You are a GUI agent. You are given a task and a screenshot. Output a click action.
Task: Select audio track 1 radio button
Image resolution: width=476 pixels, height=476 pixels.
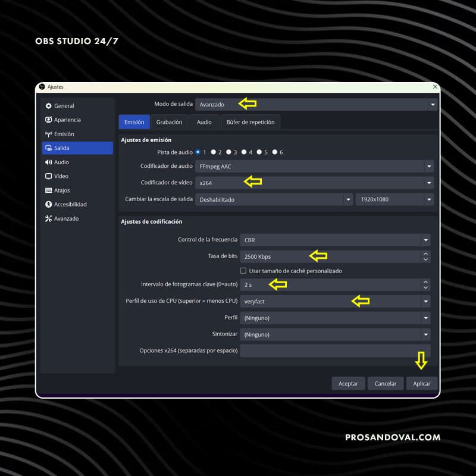pyautogui.click(x=198, y=152)
